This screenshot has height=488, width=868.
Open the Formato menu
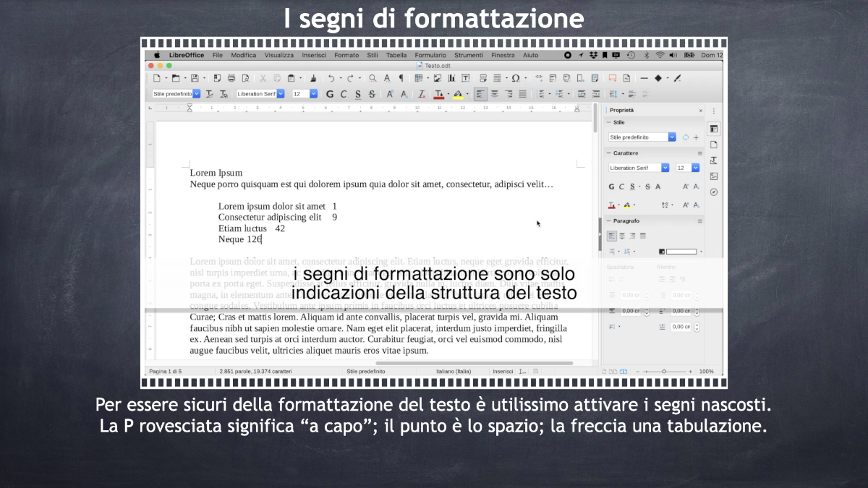[x=346, y=55]
